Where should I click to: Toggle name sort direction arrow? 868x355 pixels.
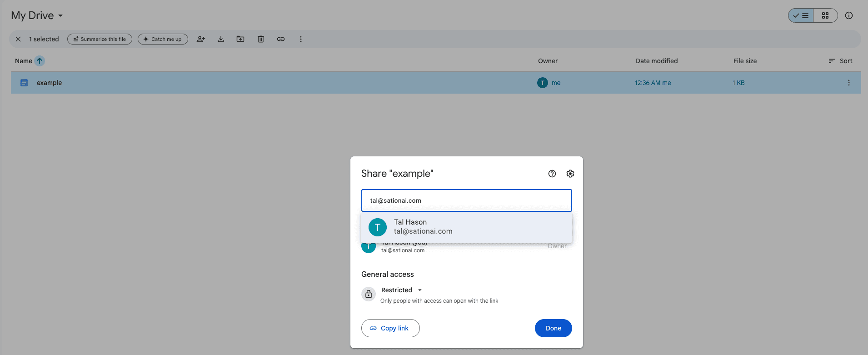click(40, 61)
